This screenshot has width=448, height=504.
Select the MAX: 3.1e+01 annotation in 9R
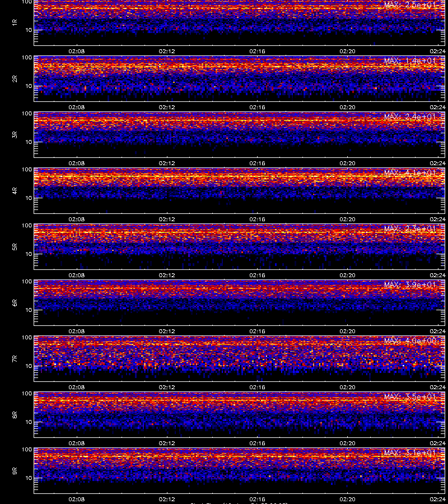tap(410, 452)
